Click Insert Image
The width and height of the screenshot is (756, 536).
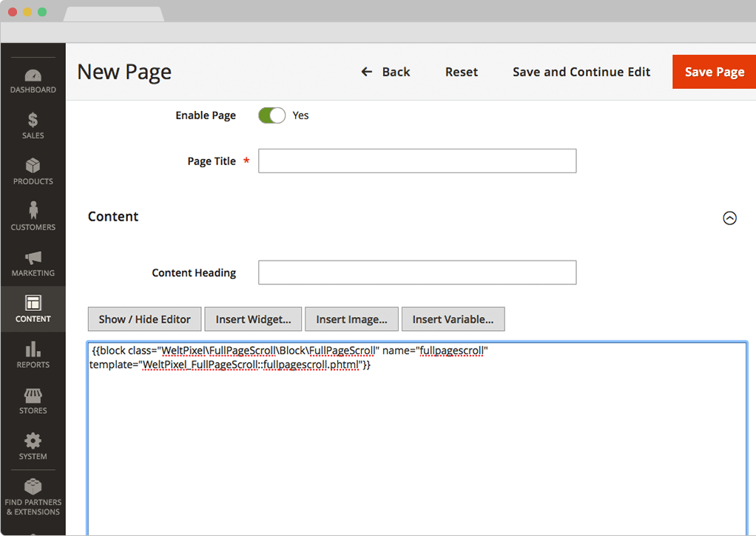(x=351, y=319)
